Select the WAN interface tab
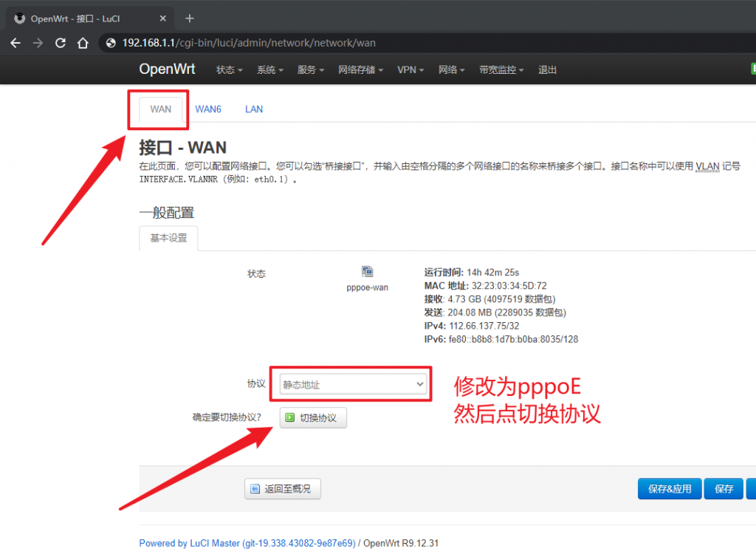 tap(160, 109)
